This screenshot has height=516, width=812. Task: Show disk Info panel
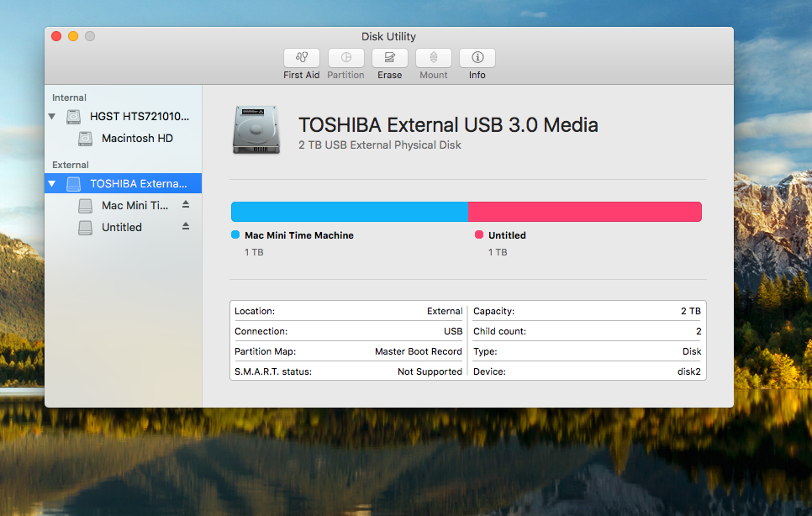[477, 57]
